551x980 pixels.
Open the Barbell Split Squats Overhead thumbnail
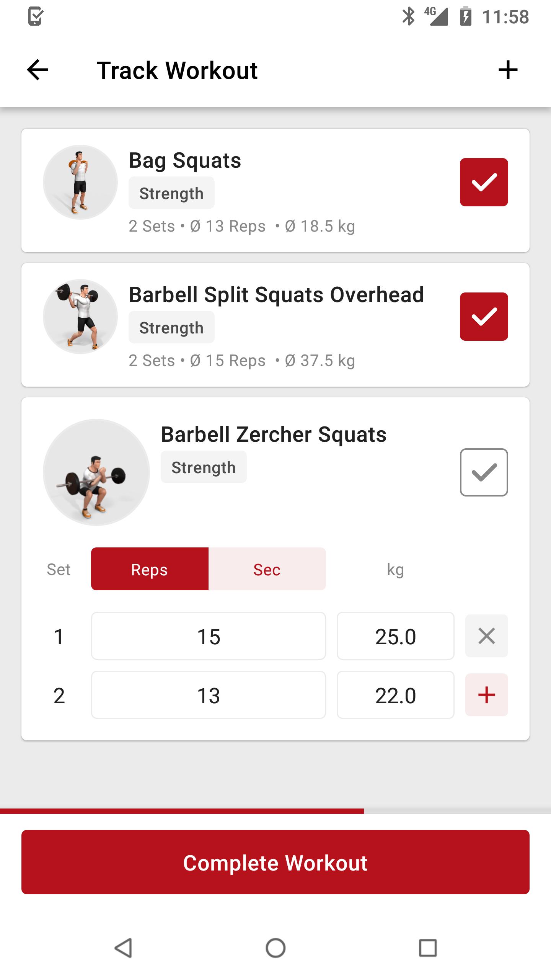coord(81,317)
